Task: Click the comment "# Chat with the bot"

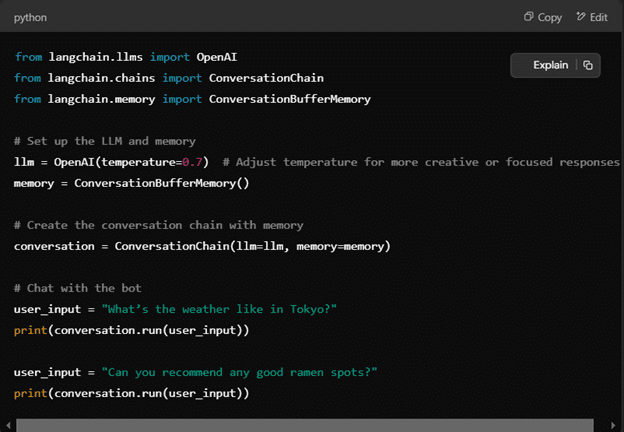Action: (78, 288)
